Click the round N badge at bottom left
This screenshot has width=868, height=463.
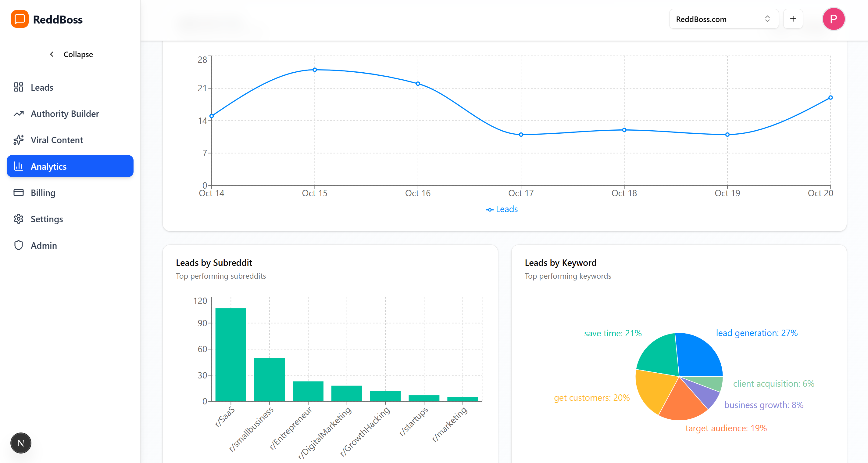(20, 443)
